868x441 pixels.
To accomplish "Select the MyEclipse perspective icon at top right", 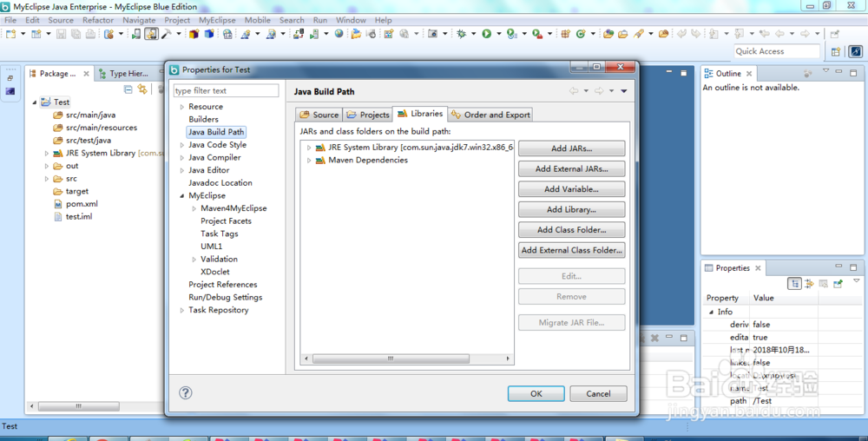I will pos(856,51).
